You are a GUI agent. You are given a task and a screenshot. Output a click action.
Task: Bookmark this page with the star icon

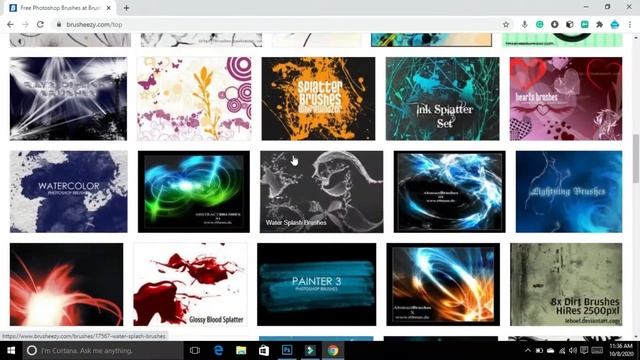(506, 24)
